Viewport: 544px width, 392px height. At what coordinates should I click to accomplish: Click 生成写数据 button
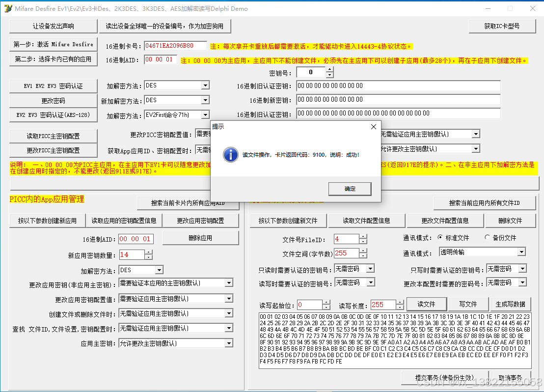[x=510, y=304]
